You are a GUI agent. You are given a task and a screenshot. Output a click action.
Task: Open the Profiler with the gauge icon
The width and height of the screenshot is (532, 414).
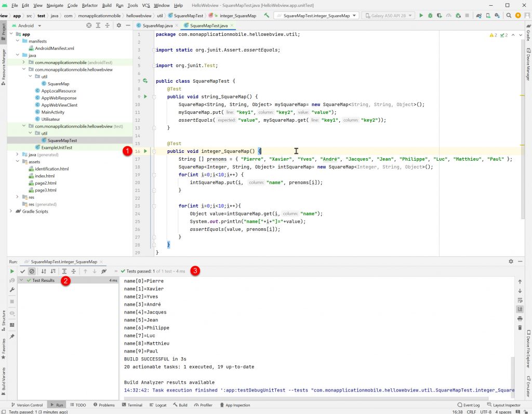[448, 16]
